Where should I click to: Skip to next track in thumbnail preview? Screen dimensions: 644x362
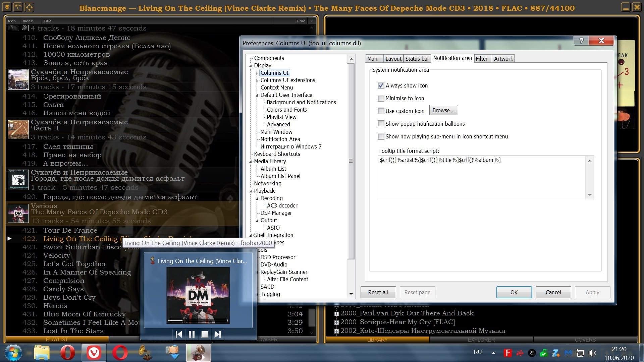217,334
